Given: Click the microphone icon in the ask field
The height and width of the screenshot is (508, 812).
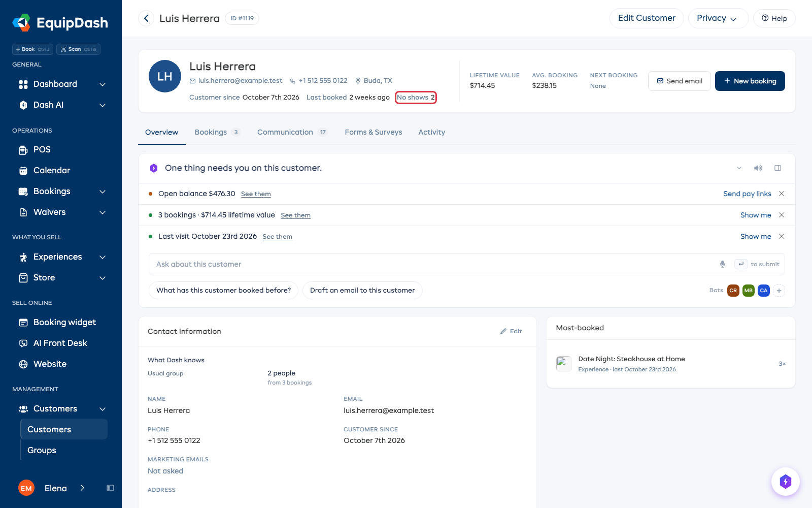Looking at the screenshot, I should [x=722, y=264].
